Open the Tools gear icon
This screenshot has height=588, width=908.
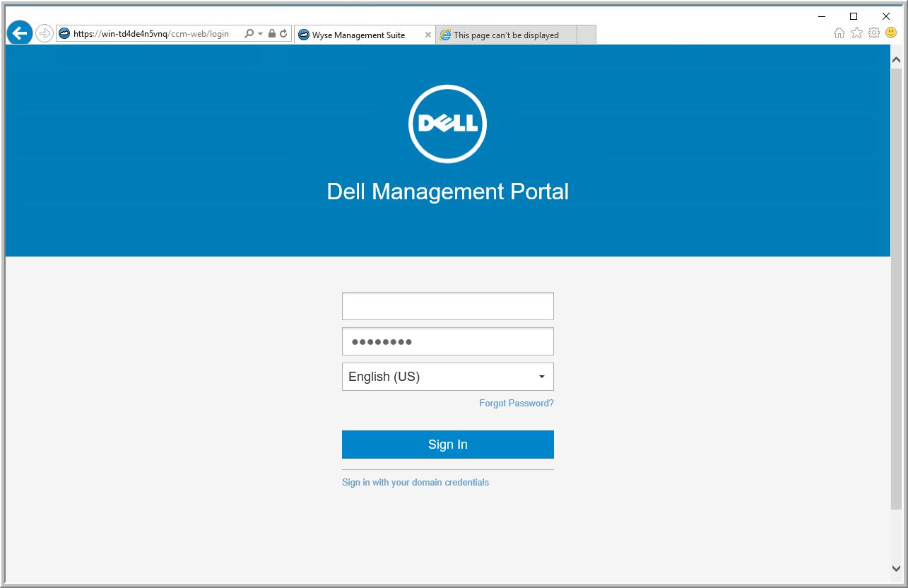(x=874, y=33)
